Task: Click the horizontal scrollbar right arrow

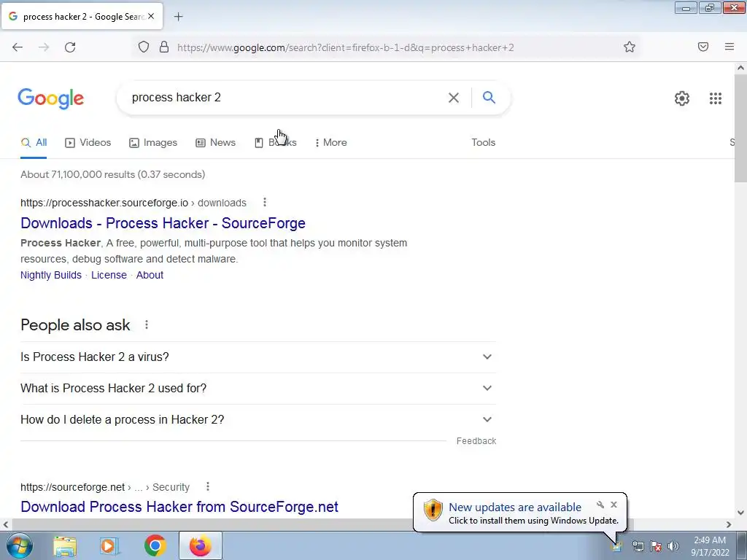Action: (729, 525)
